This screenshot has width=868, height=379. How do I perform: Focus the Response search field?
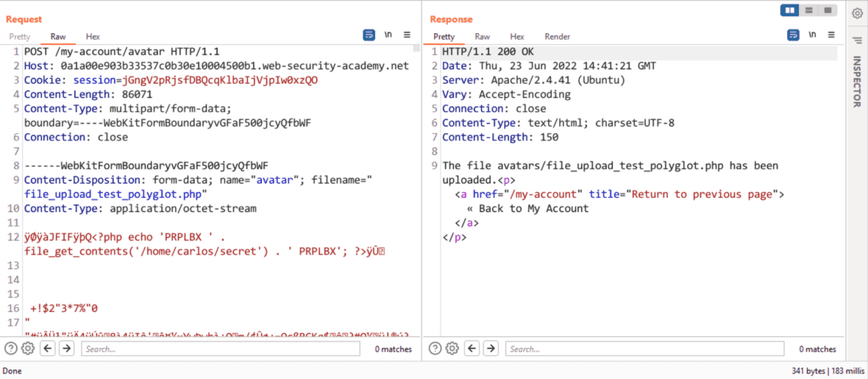coord(645,349)
